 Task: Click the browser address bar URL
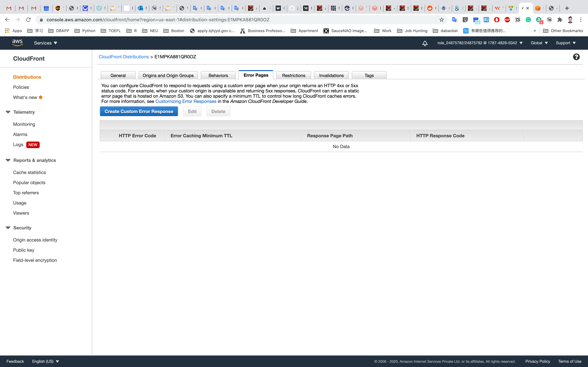pyautogui.click(x=158, y=20)
